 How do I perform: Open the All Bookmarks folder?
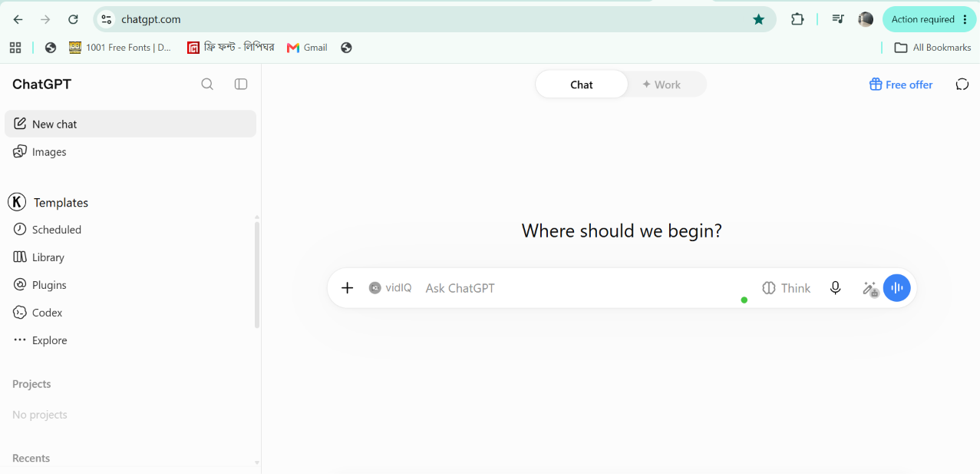pos(933,48)
